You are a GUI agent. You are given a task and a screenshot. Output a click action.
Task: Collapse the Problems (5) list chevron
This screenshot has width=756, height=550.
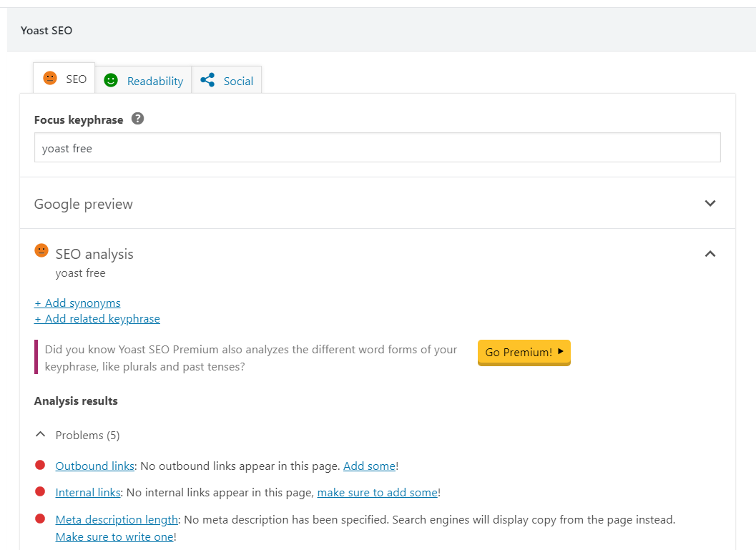[41, 434]
